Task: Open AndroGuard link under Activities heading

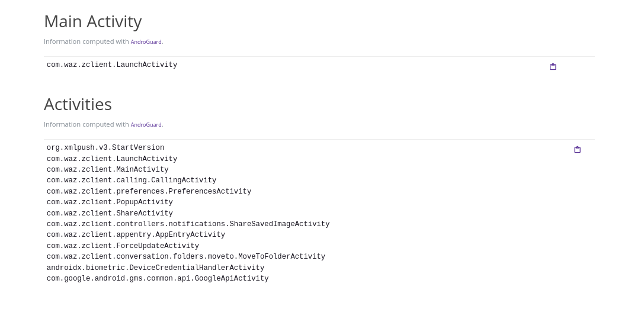Action: pos(146,125)
